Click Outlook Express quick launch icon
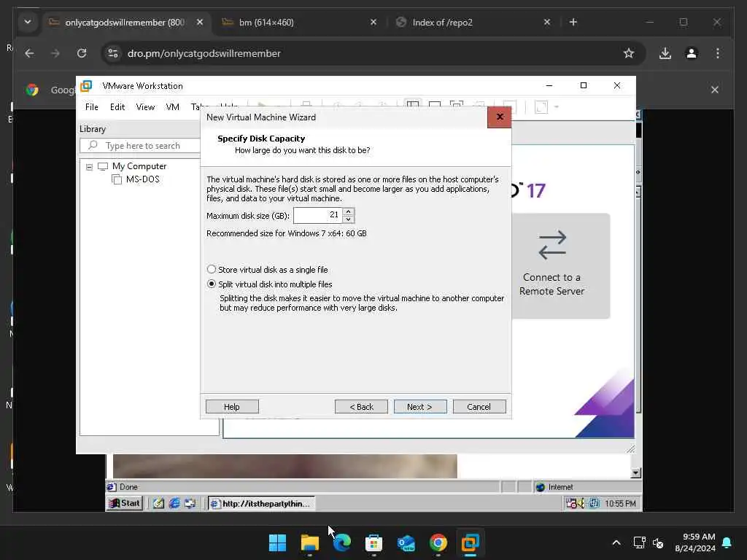The width and height of the screenshot is (747, 560). 190,503
